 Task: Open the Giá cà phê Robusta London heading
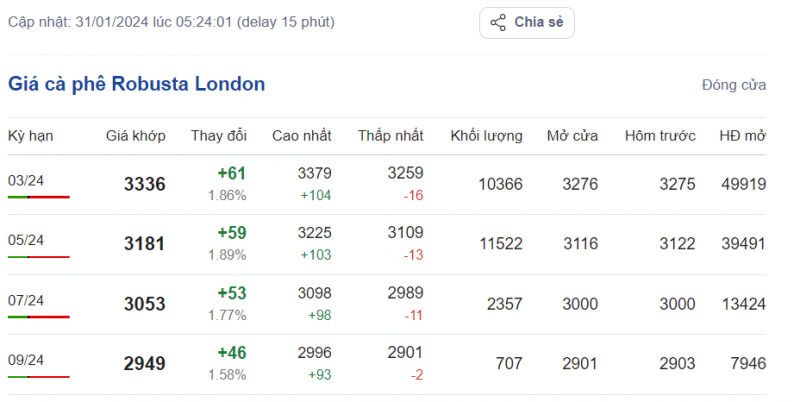pos(137,84)
